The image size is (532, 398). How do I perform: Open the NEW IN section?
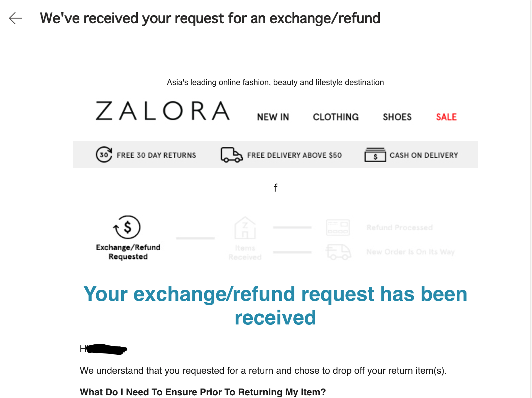tap(273, 117)
